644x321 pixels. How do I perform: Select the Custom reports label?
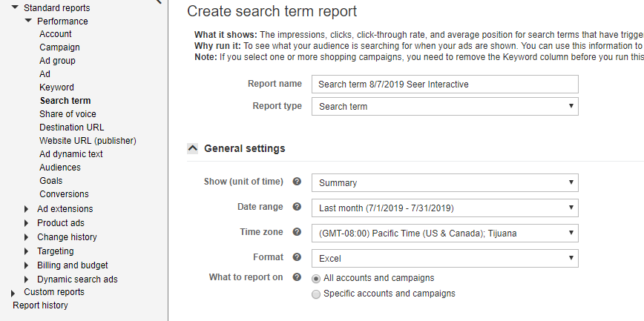point(54,292)
